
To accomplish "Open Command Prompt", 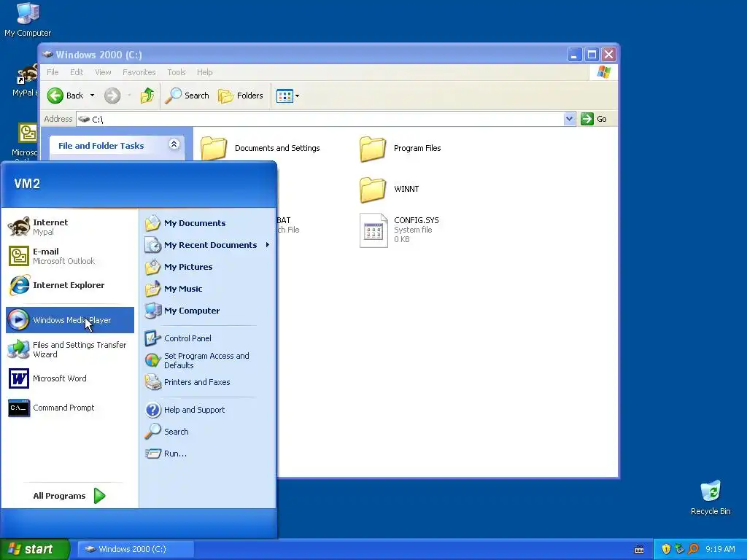I will pos(70,408).
